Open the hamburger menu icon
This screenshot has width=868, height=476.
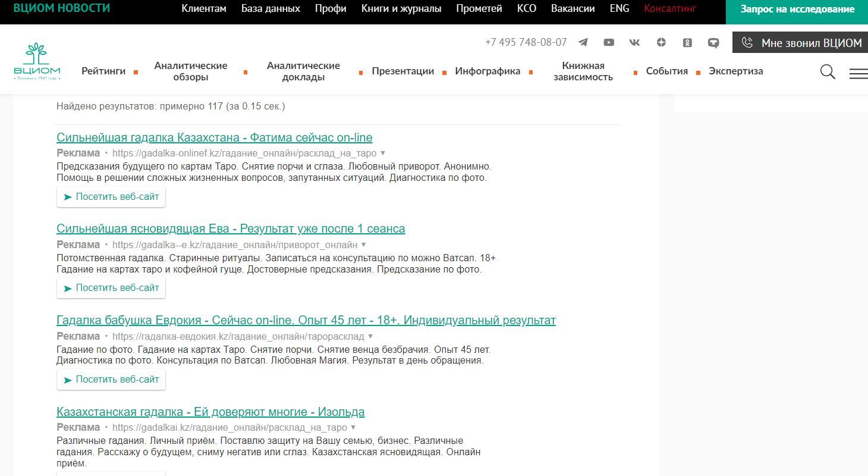point(858,73)
